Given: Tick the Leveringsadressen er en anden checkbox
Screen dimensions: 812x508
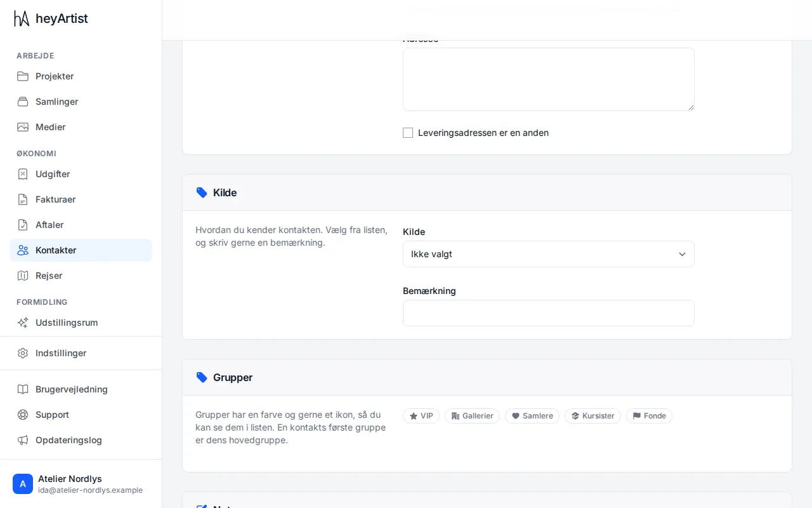Looking at the screenshot, I should pos(408,133).
